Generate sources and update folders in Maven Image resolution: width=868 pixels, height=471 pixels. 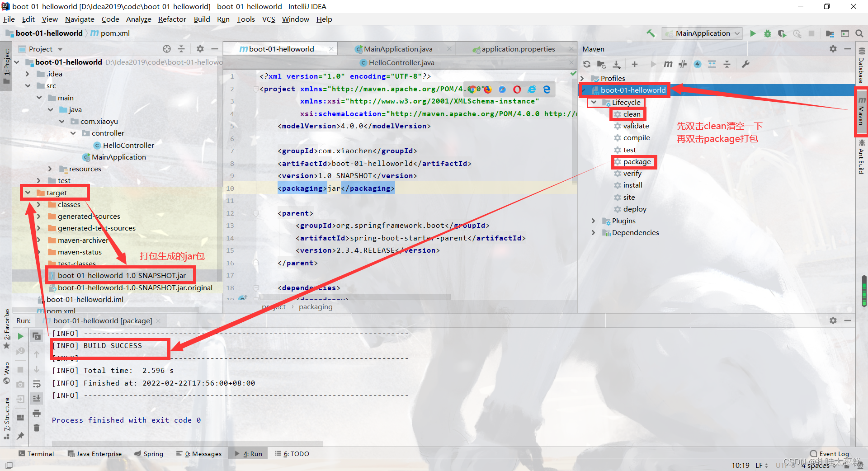(x=601, y=64)
